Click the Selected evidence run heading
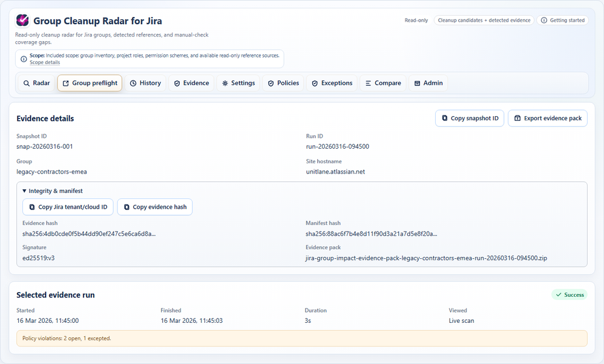This screenshot has width=604, height=364. pos(56,294)
